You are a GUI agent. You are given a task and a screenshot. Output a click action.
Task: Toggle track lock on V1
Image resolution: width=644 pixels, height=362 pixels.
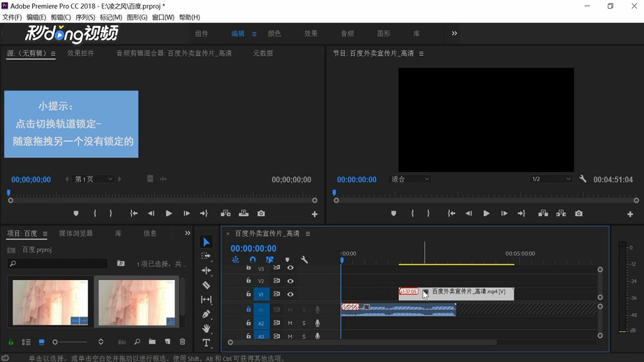pyautogui.click(x=248, y=294)
